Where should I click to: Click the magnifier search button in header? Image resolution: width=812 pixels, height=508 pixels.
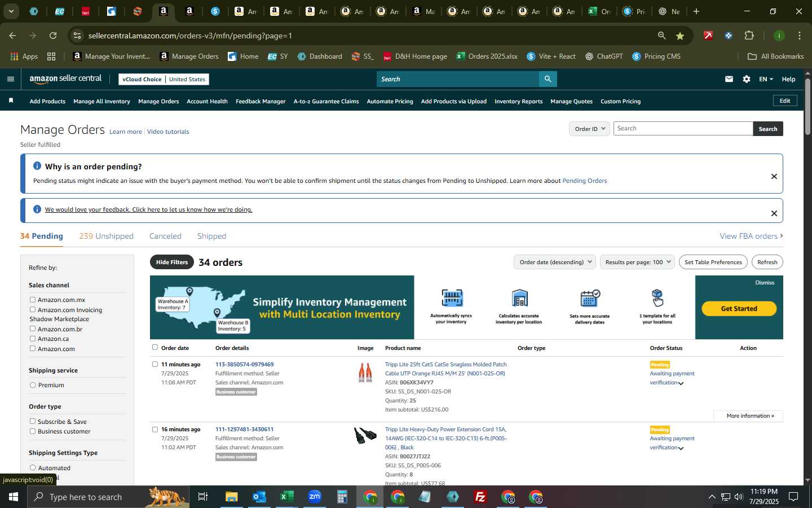coord(548,79)
